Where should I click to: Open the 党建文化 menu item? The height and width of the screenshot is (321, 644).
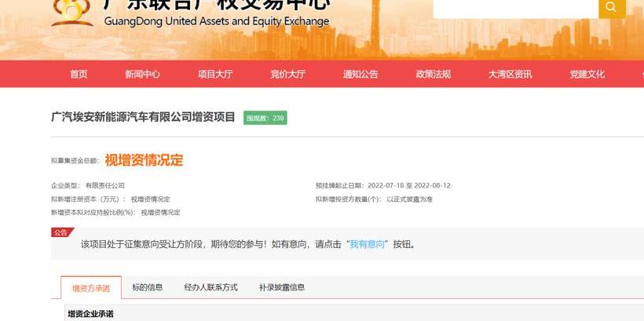tap(587, 75)
